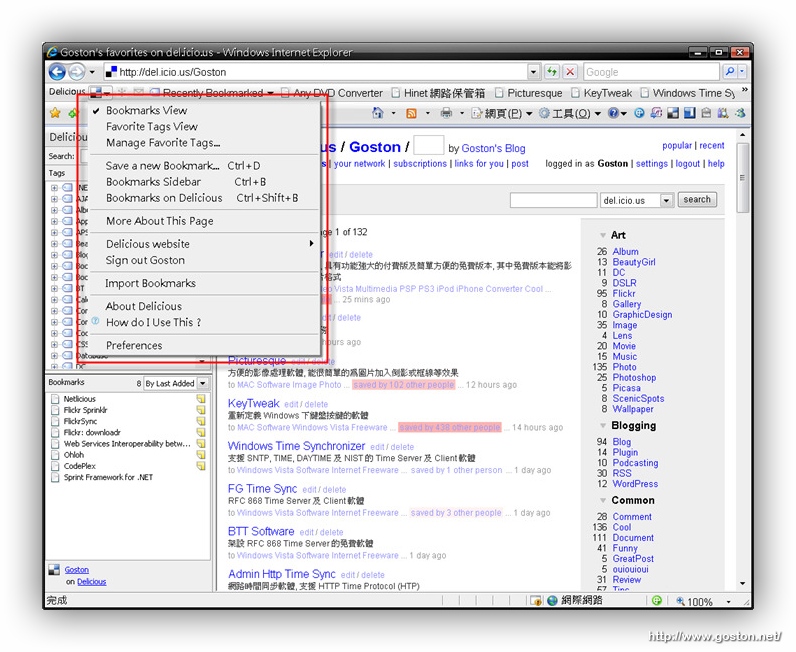
Task: Stop loading with the red X icon
Action: click(571, 72)
